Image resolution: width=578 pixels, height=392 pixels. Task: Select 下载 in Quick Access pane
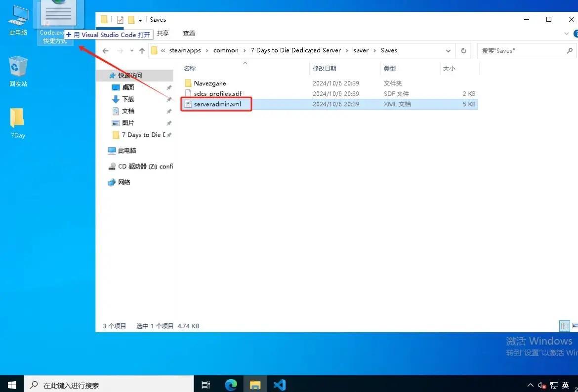tap(128, 99)
